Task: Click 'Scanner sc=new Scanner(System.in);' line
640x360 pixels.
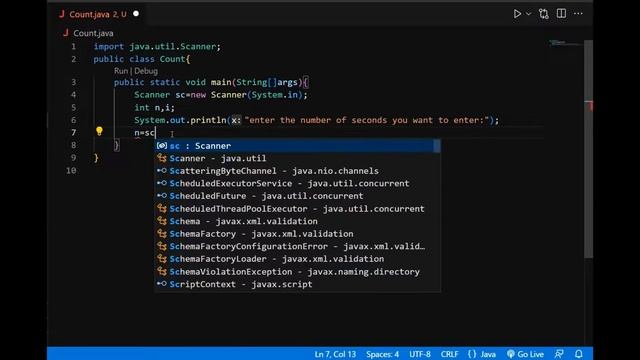Action: pyautogui.click(x=221, y=95)
